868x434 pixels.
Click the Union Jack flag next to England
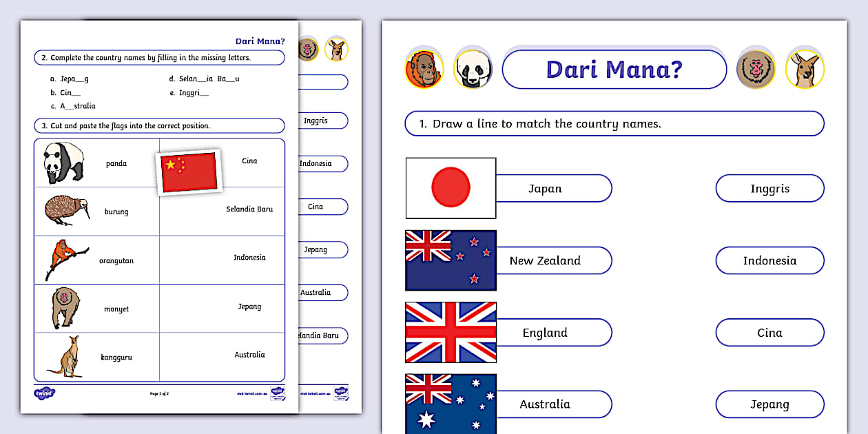[x=451, y=332]
